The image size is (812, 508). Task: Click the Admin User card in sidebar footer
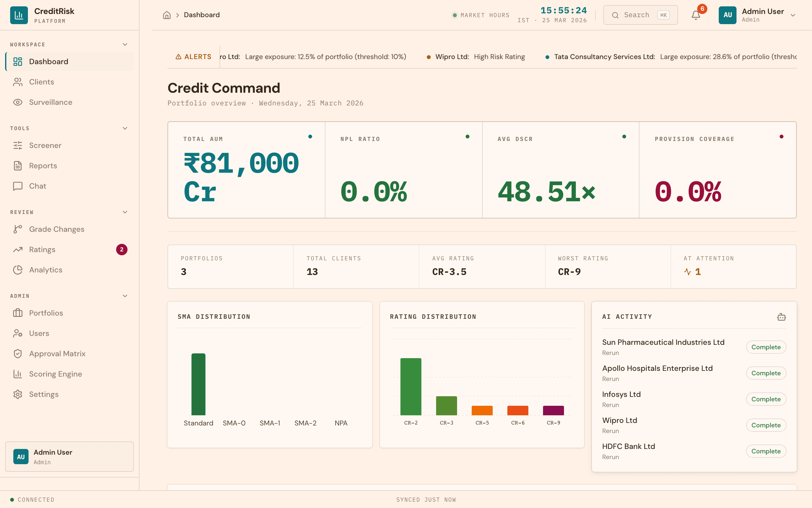[69, 457]
